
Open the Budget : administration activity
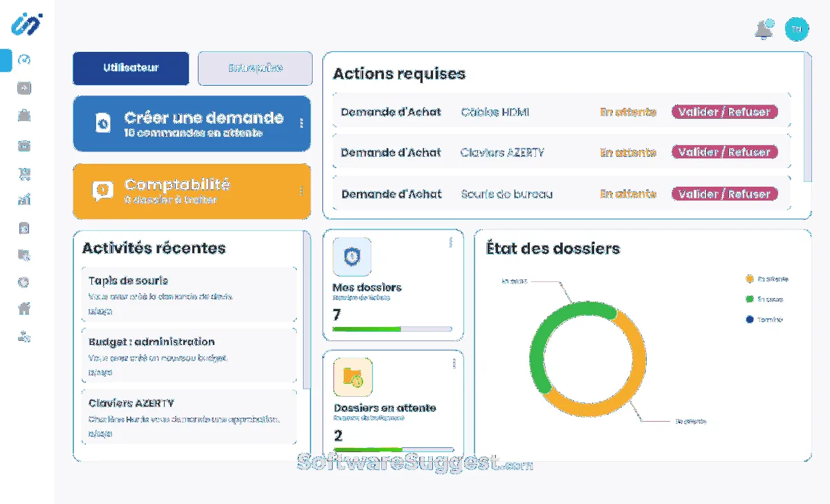click(189, 355)
